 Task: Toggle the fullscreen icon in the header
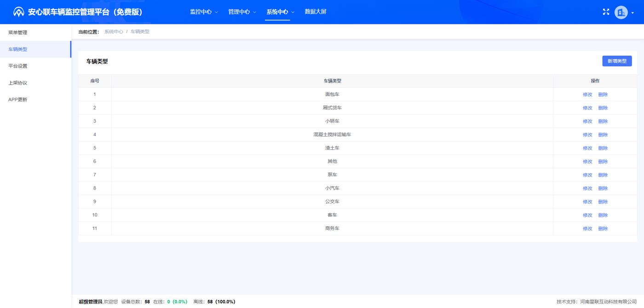point(606,12)
